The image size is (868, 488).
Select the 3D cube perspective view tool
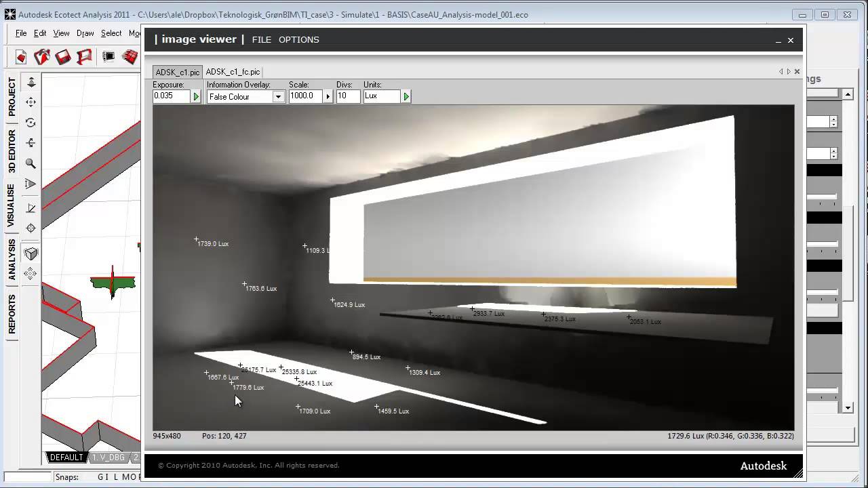[31, 253]
